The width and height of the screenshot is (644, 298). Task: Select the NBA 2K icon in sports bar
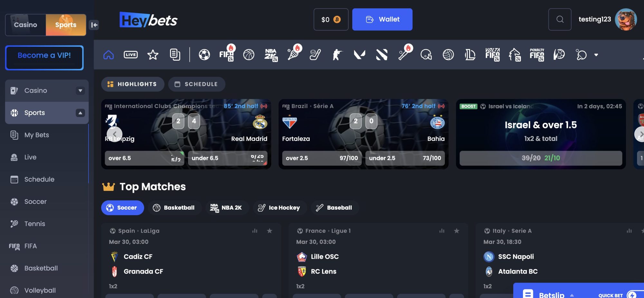click(x=271, y=55)
